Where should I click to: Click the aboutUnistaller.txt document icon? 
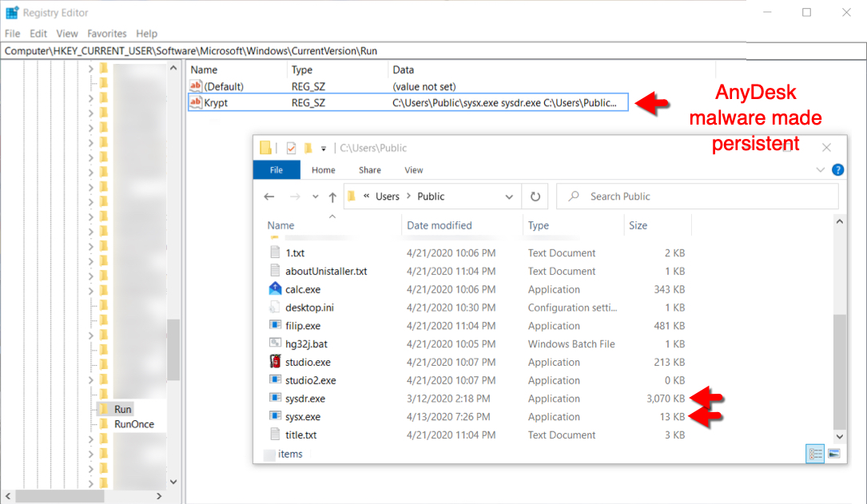click(x=275, y=271)
